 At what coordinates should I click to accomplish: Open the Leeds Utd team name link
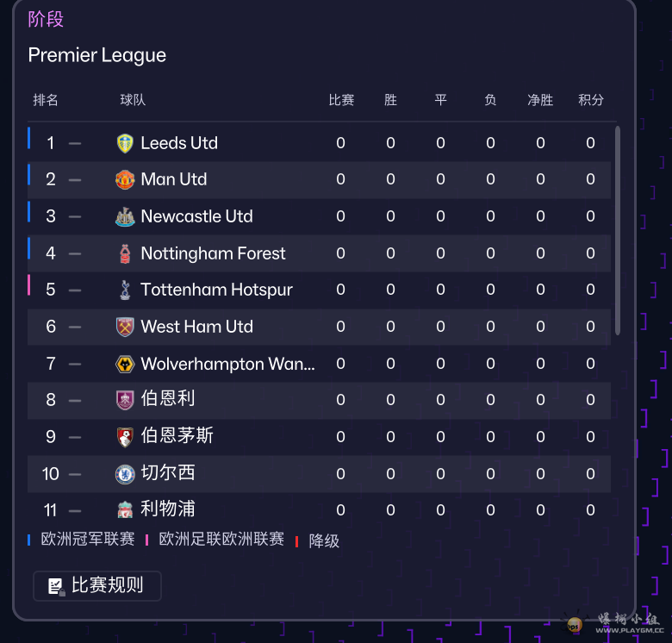(x=179, y=143)
